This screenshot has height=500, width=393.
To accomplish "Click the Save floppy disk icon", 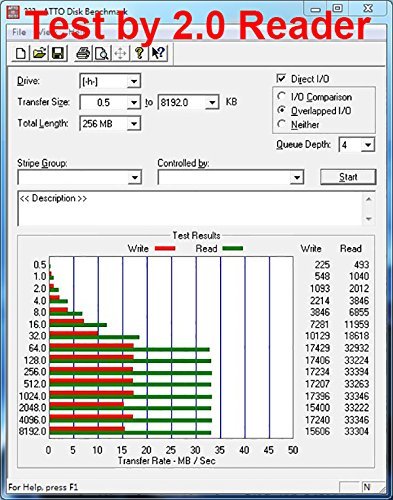I will 58,53.
